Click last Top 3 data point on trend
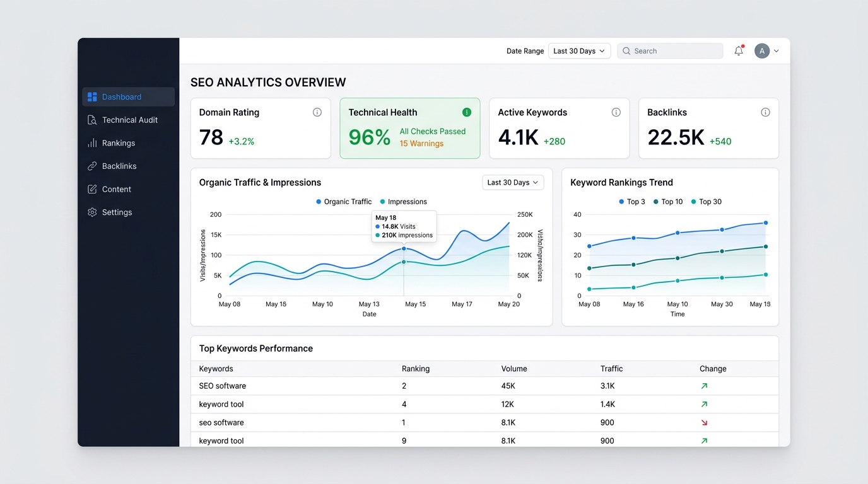 coord(766,222)
